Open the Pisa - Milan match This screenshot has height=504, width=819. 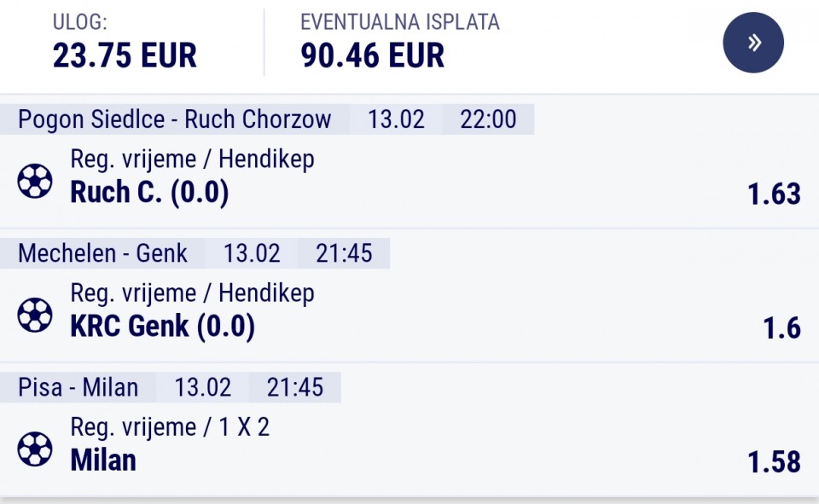click(78, 387)
